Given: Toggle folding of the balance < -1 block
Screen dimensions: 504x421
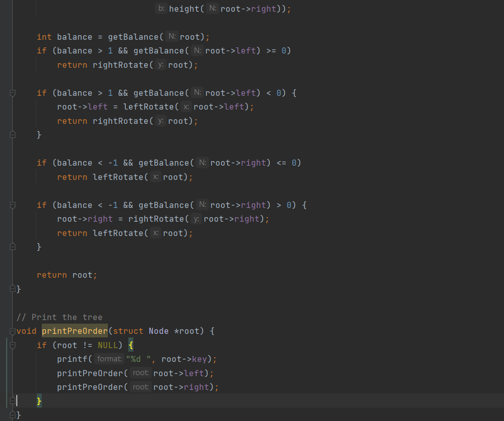Looking at the screenshot, I should click(x=11, y=205).
